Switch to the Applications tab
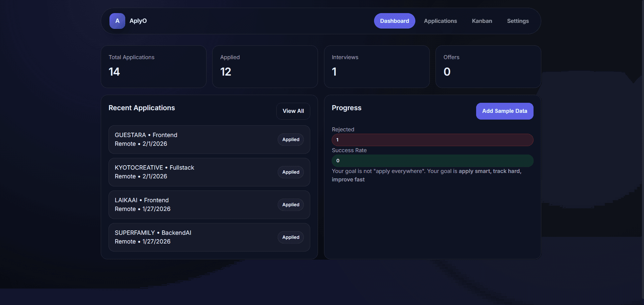 click(x=440, y=21)
